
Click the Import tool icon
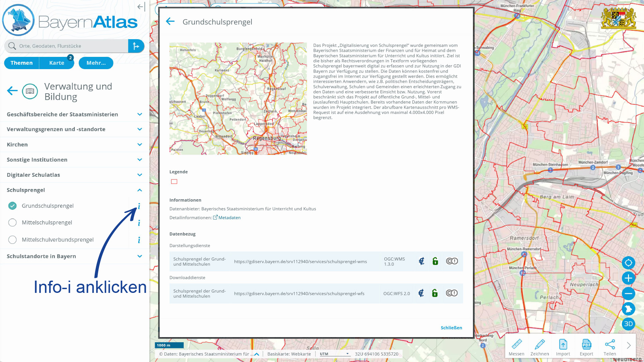(x=563, y=345)
